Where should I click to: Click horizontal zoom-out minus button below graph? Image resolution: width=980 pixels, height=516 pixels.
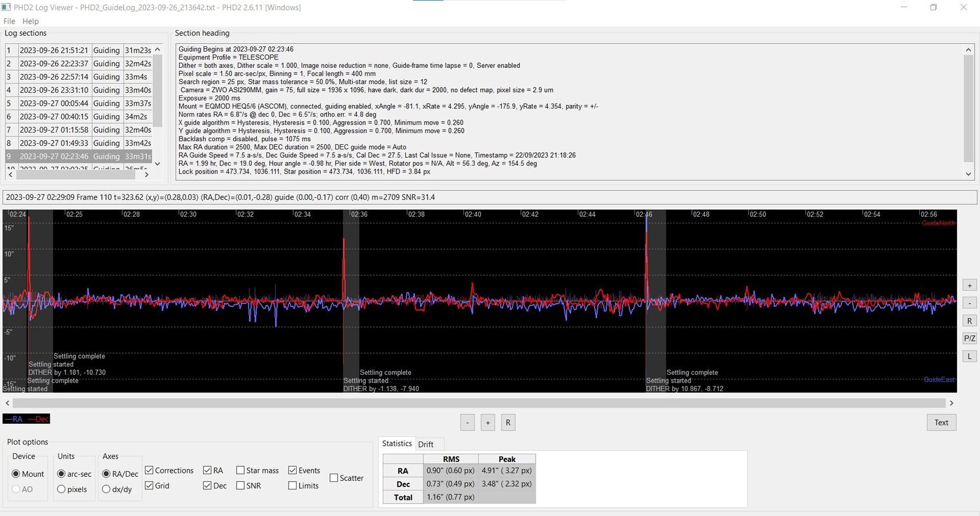(468, 423)
